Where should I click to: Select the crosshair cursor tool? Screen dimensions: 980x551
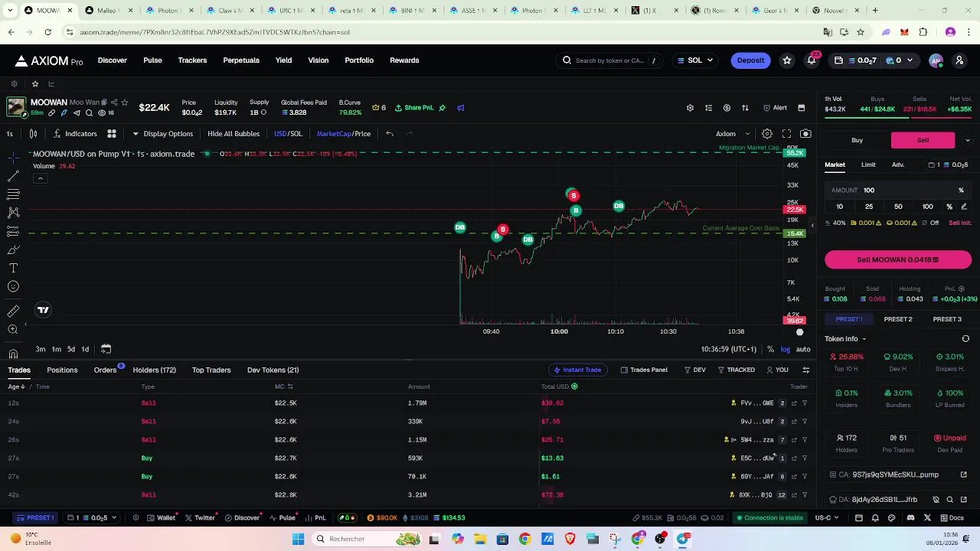(13, 157)
